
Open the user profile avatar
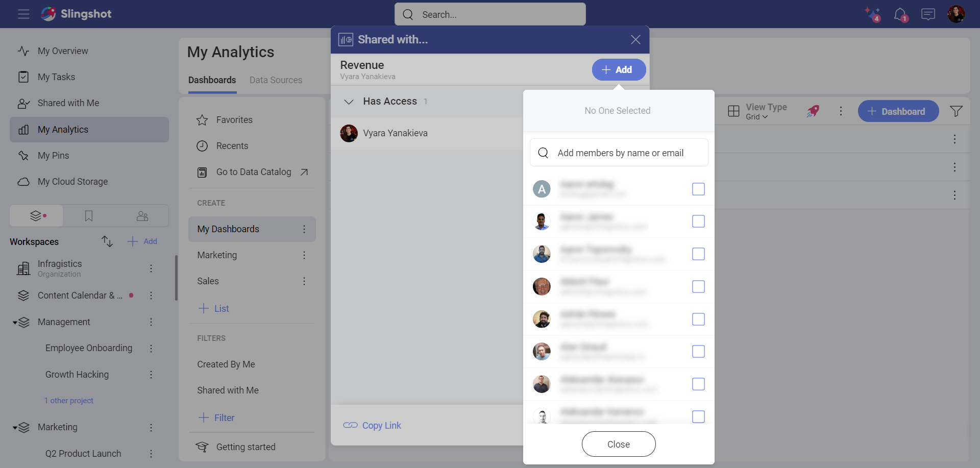point(956,14)
